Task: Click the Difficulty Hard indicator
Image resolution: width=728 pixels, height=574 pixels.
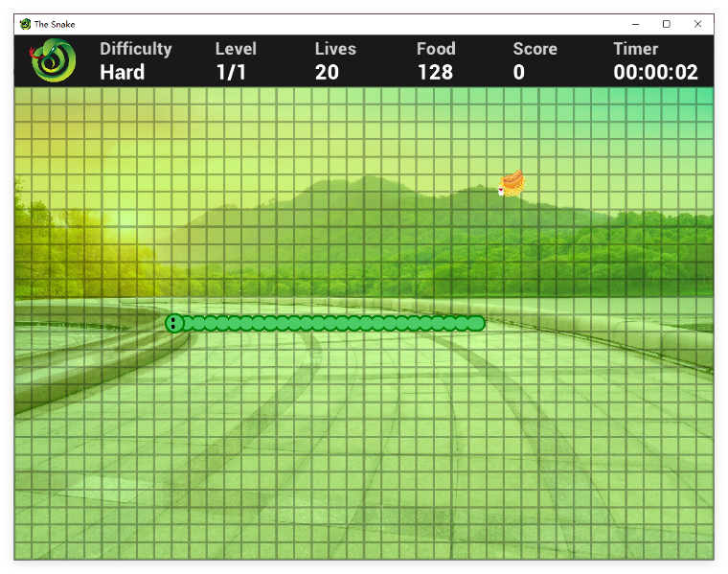Action: pos(136,60)
